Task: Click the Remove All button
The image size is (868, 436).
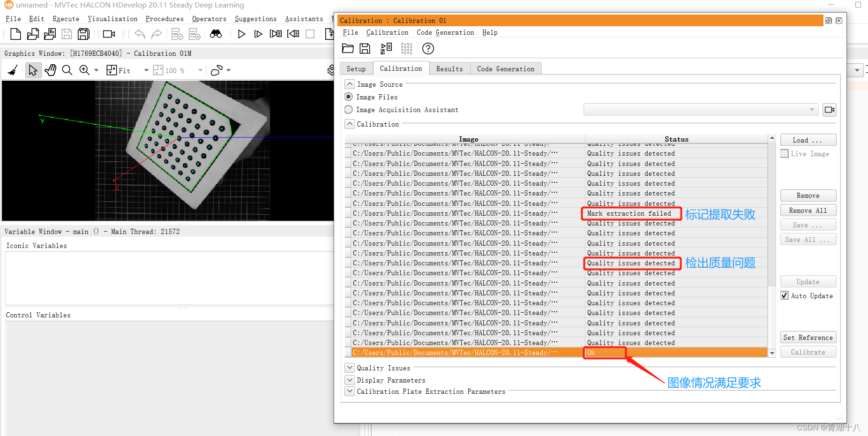Action: [x=808, y=210]
